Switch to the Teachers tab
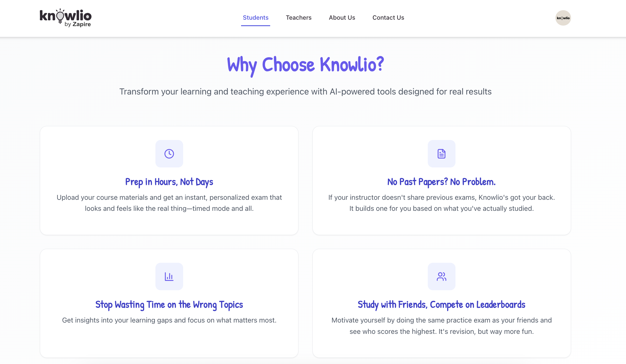The image size is (626, 364). [x=298, y=17]
